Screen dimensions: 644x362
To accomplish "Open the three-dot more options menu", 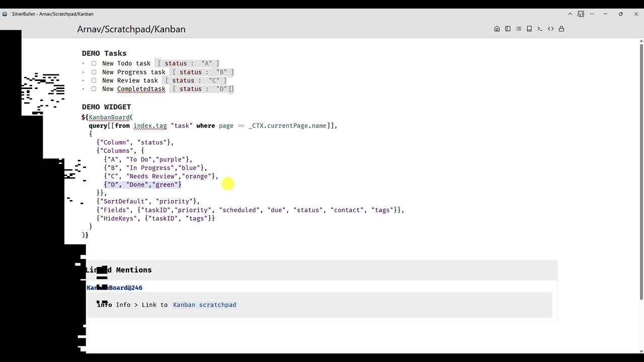I will 593,14.
